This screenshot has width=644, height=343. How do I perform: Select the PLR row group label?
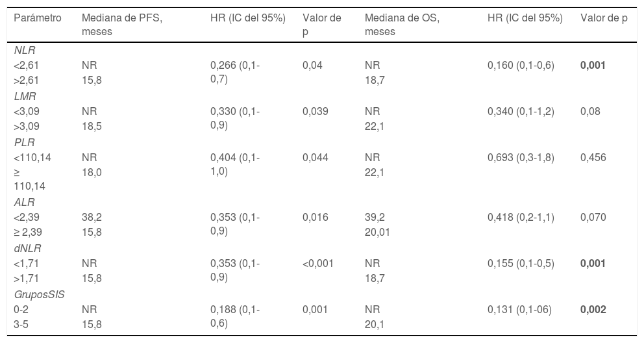coord(23,141)
